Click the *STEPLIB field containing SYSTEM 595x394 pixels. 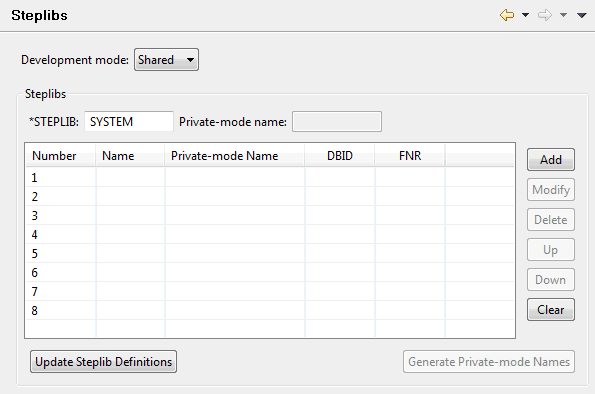point(129,121)
